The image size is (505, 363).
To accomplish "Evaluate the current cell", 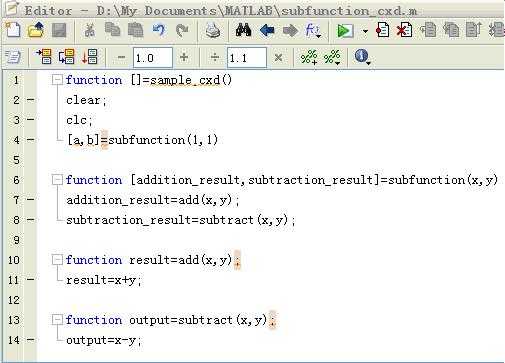I will click(44, 57).
